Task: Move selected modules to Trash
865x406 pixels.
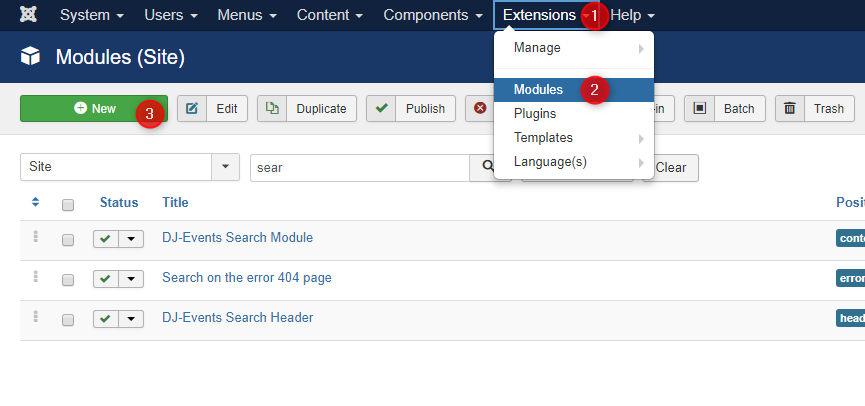Action: point(815,109)
